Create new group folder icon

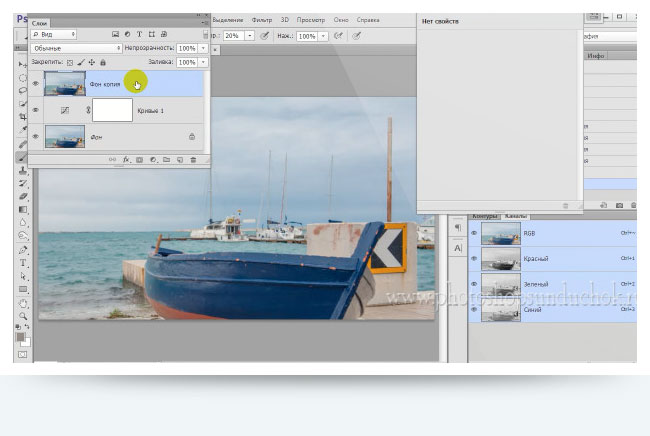tap(167, 160)
